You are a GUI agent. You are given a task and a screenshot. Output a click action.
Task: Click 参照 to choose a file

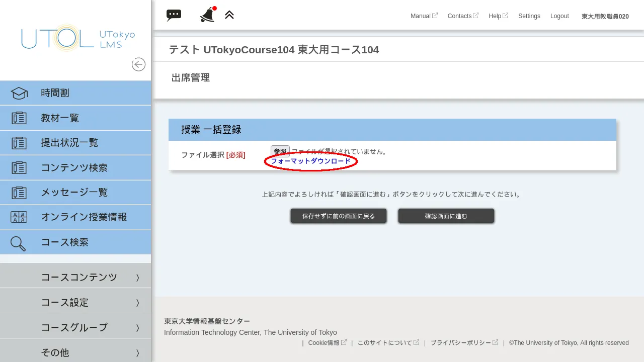[280, 151]
